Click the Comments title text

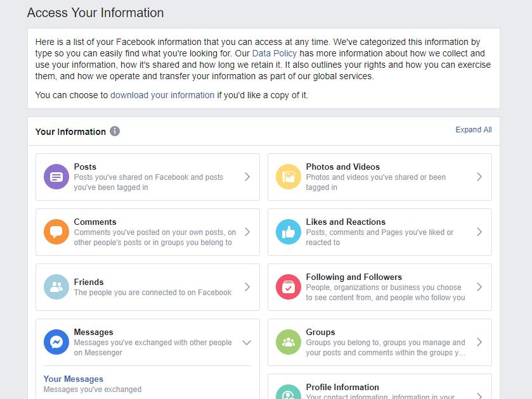pyautogui.click(x=95, y=222)
